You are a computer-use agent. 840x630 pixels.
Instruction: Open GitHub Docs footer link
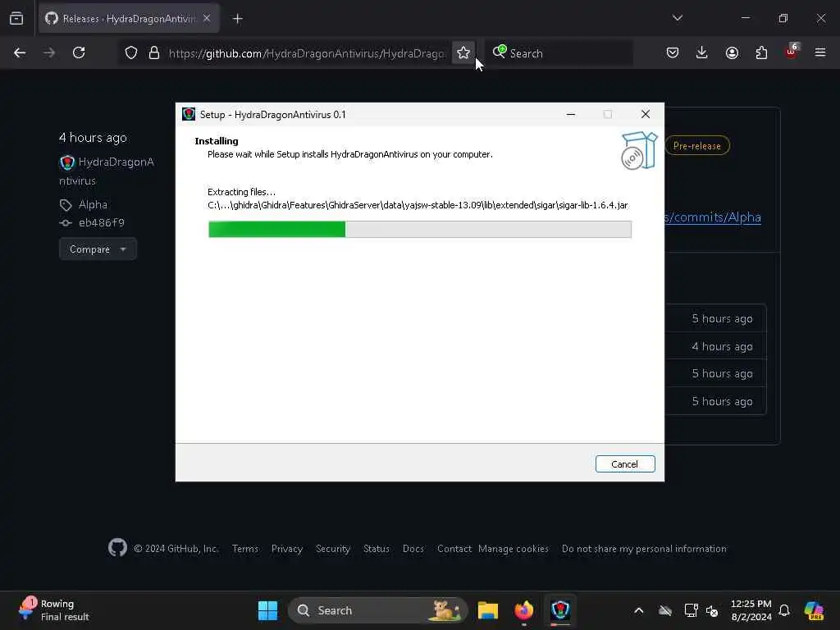click(x=413, y=549)
